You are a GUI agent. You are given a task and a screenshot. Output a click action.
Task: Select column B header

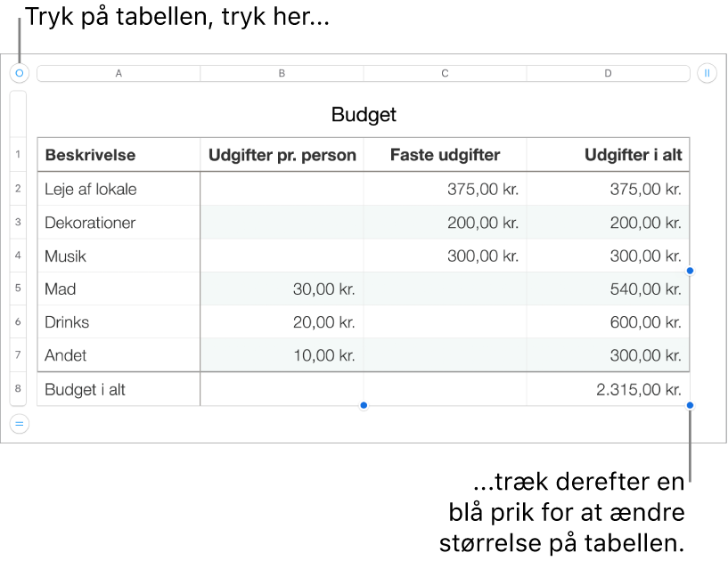tap(282, 73)
